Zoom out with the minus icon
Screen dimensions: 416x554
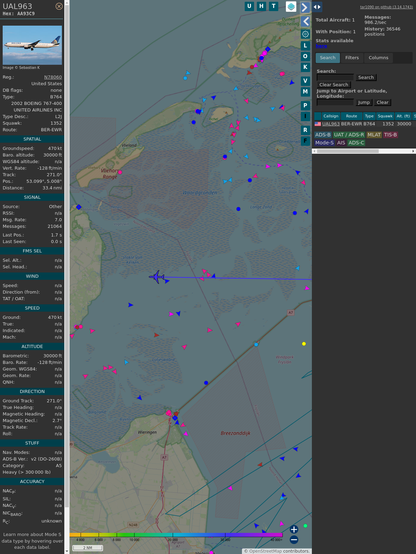(294, 540)
